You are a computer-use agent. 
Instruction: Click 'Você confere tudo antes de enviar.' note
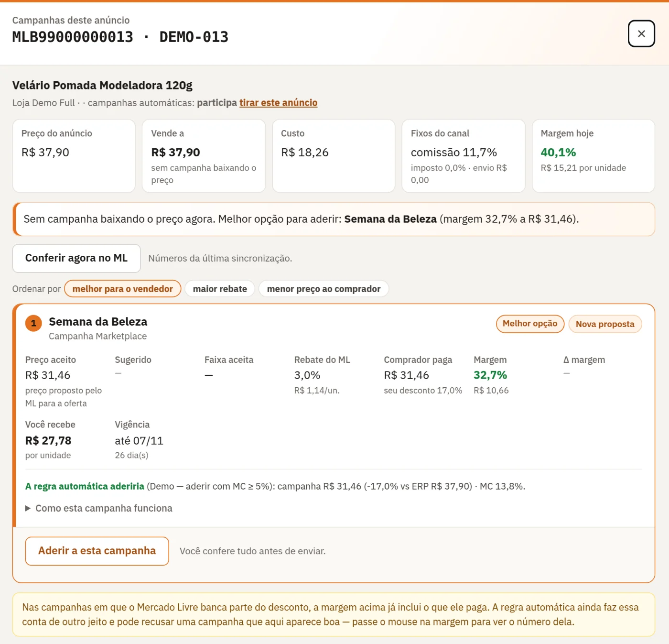(253, 551)
